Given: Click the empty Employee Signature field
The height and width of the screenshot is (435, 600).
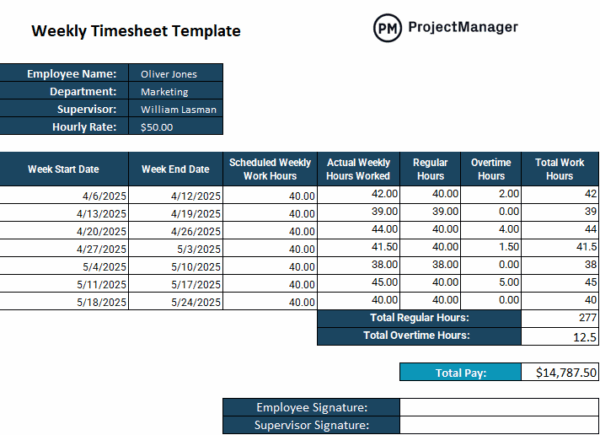Looking at the screenshot, I should click(x=498, y=407).
